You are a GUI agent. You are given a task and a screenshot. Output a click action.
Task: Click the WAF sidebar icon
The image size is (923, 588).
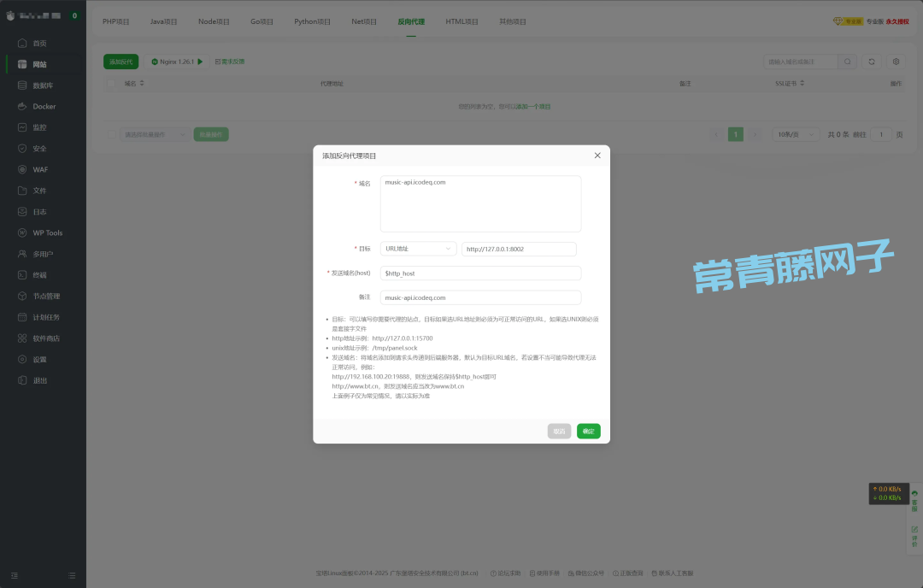point(23,169)
